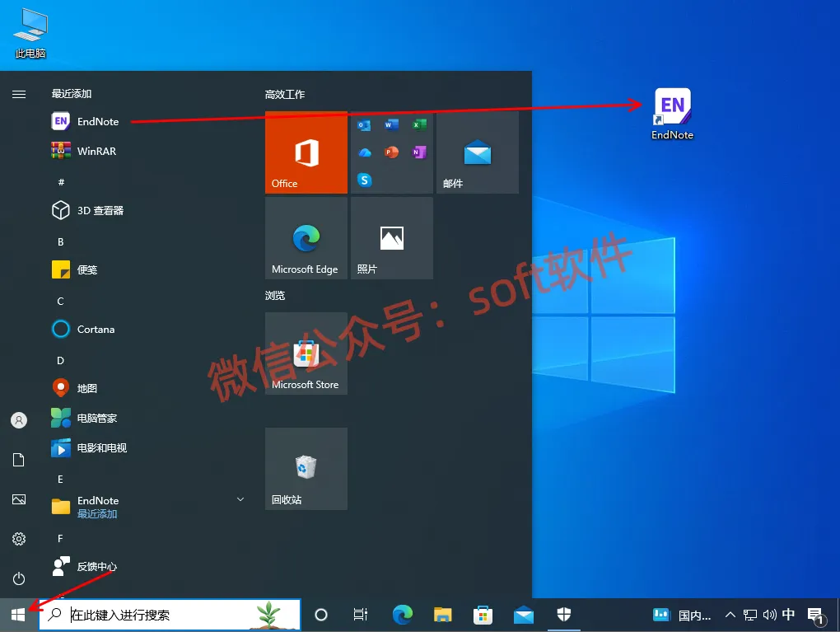The width and height of the screenshot is (840, 632).
Task: Open OneNote icon in Office apps tile
Action: (419, 152)
